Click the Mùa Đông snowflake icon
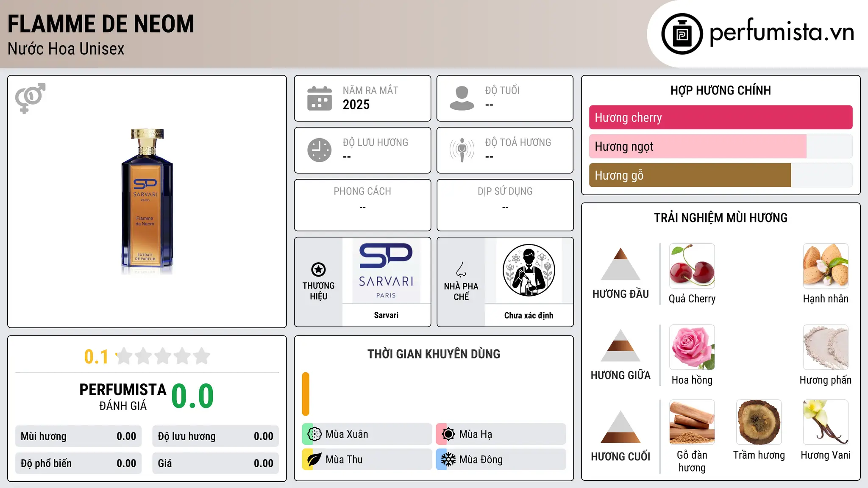 (448, 460)
